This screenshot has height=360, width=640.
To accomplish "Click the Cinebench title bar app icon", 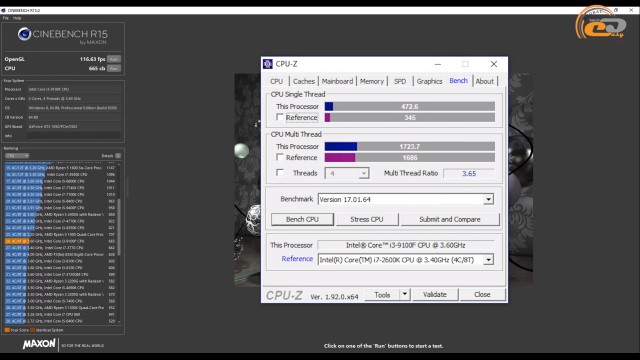I will 3,10.
